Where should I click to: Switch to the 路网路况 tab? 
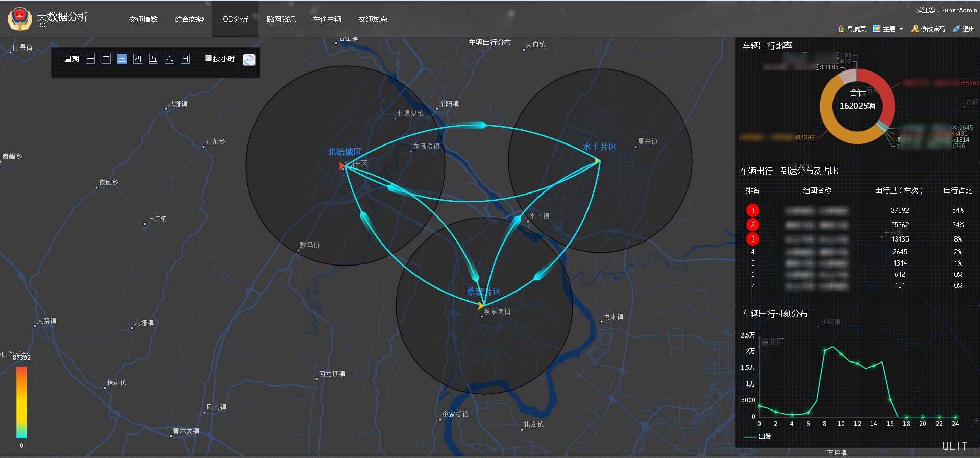click(x=281, y=19)
